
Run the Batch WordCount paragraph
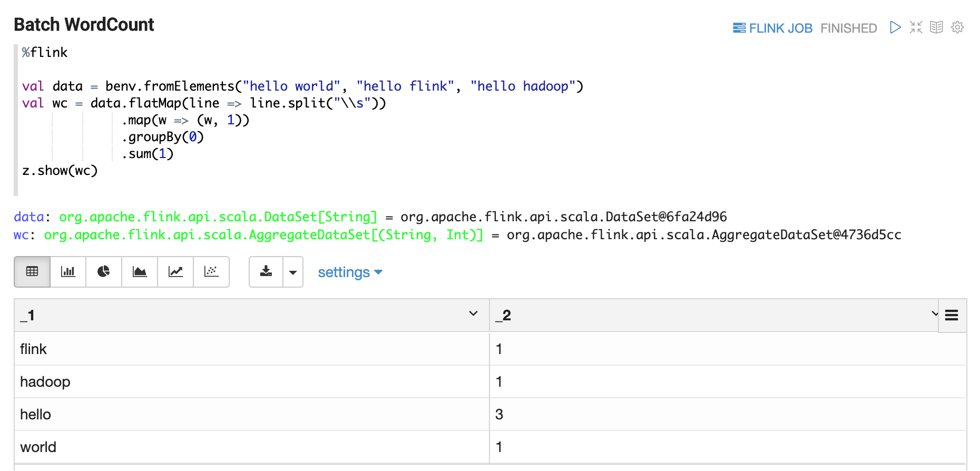(895, 27)
